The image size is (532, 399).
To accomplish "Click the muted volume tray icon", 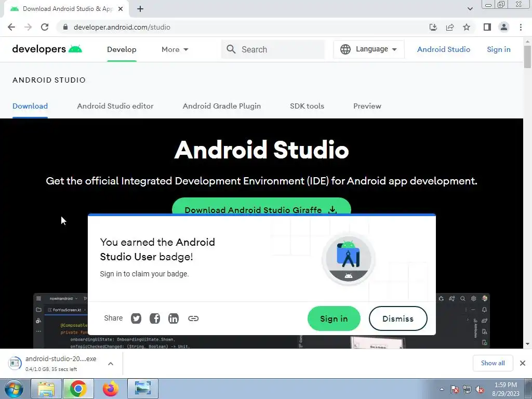I will pos(480,389).
